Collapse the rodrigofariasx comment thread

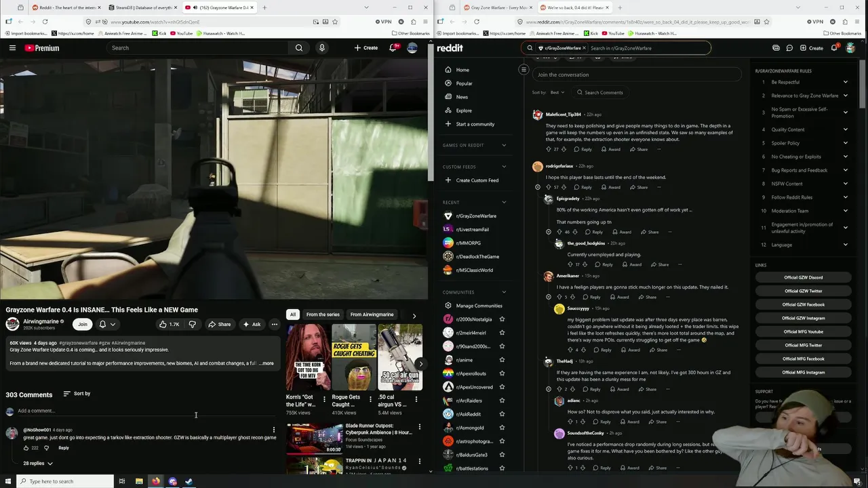click(x=538, y=187)
